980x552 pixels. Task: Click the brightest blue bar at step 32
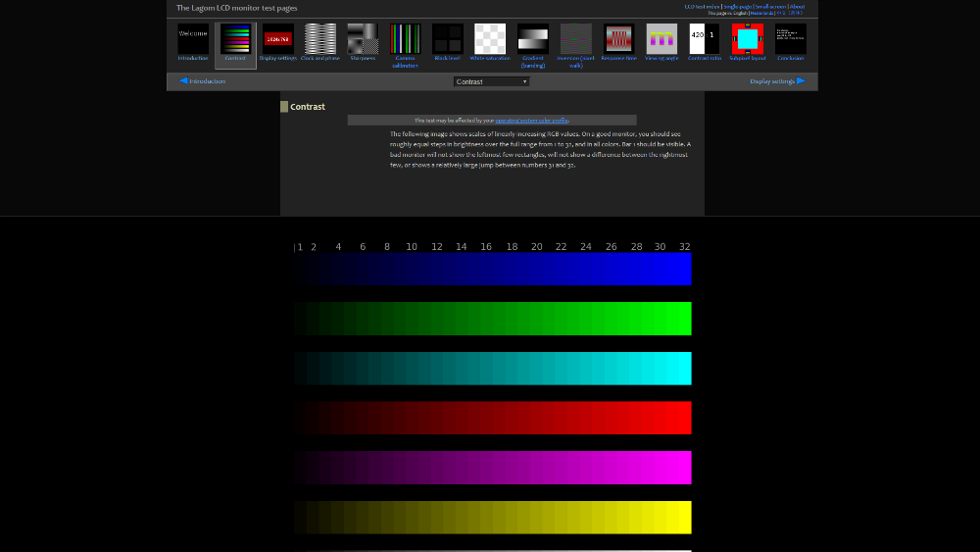(x=685, y=269)
